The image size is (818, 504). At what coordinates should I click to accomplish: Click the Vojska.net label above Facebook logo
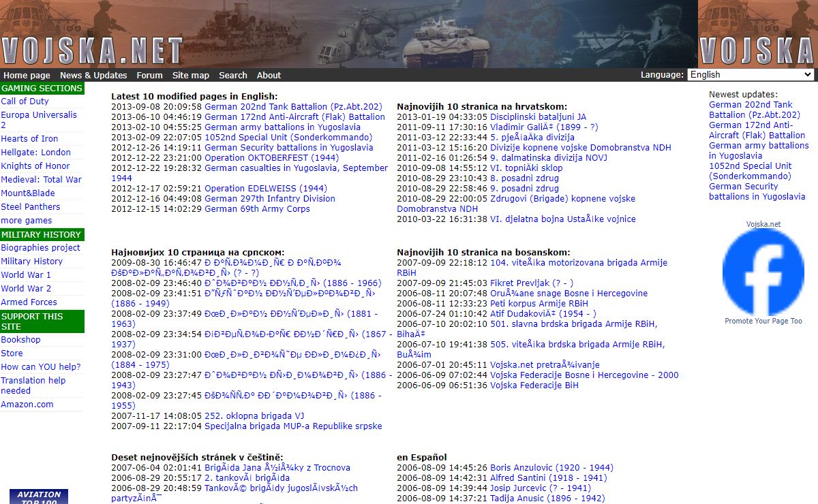[763, 224]
